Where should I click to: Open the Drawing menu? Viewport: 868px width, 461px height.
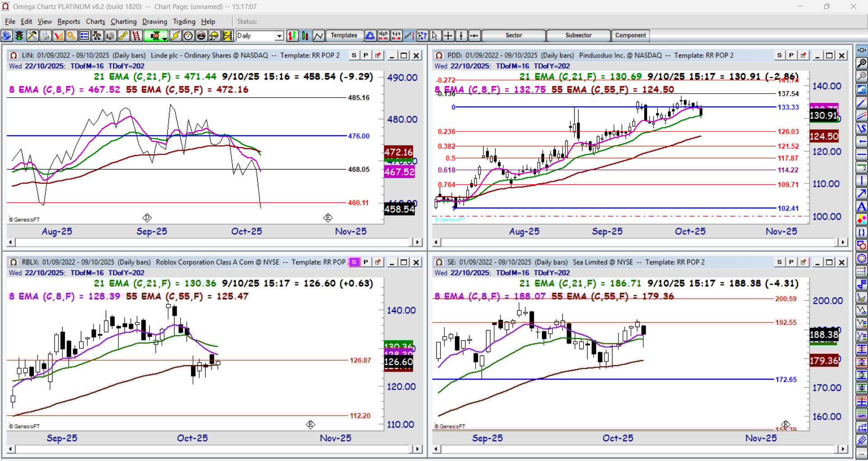pyautogui.click(x=155, y=21)
